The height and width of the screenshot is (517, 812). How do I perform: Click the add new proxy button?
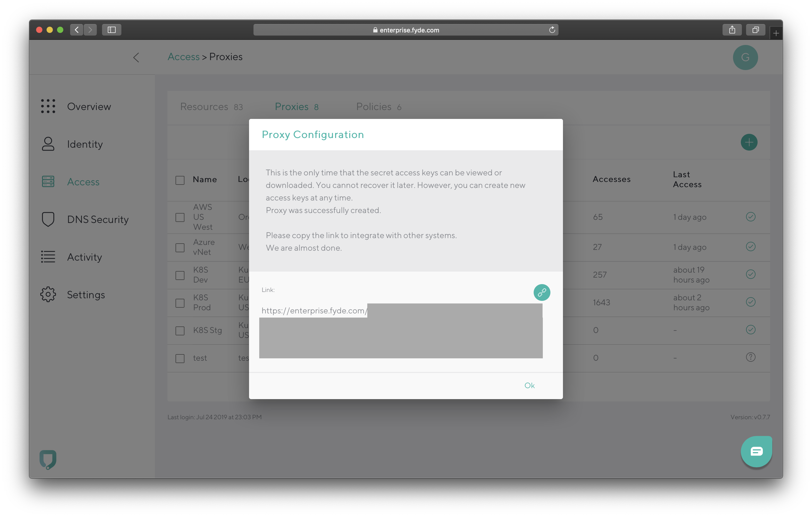(749, 142)
